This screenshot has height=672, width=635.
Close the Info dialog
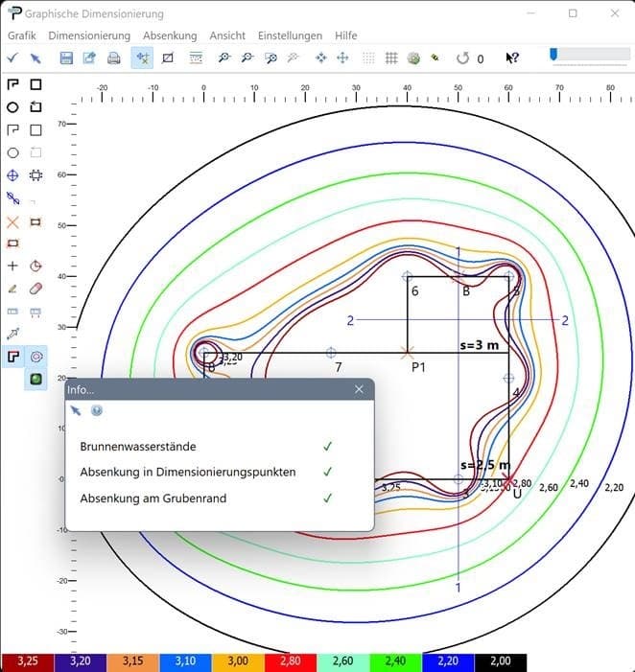click(x=359, y=390)
